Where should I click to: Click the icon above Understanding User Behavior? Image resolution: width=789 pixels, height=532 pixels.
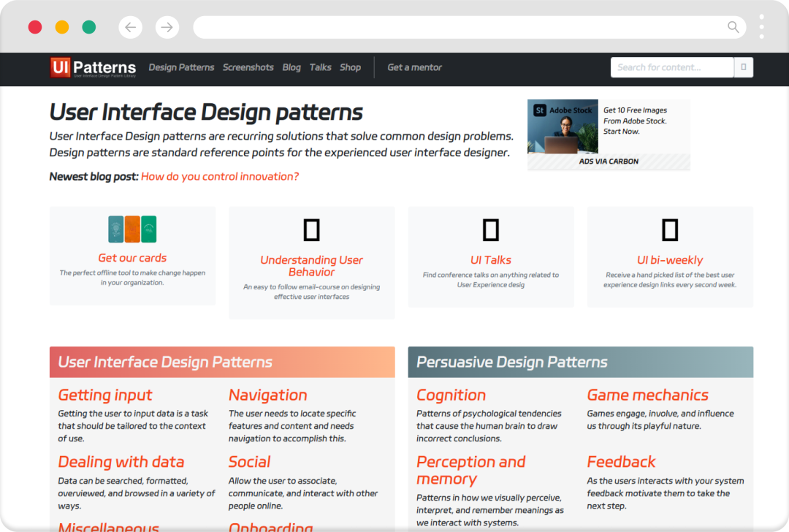[312, 230]
